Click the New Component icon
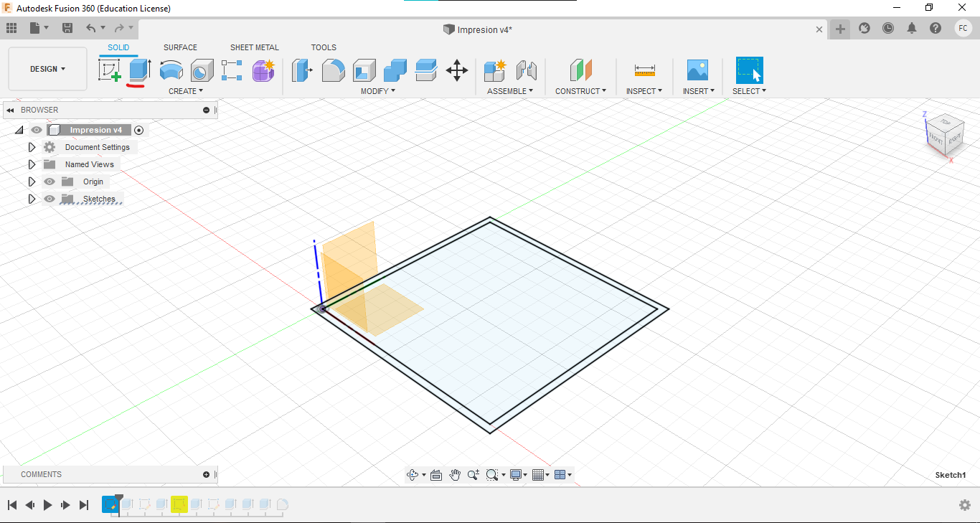980x523 pixels. tap(495, 70)
